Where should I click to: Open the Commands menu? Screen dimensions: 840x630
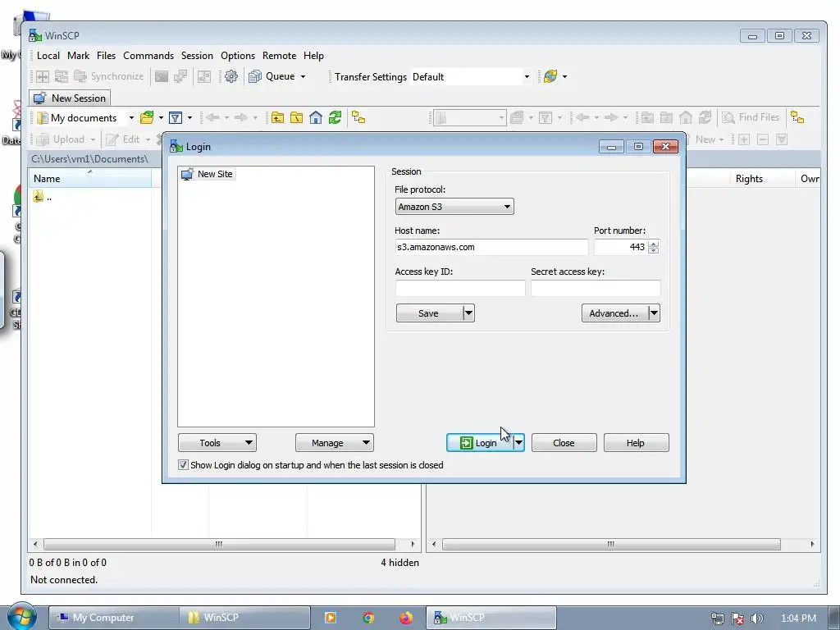point(148,56)
